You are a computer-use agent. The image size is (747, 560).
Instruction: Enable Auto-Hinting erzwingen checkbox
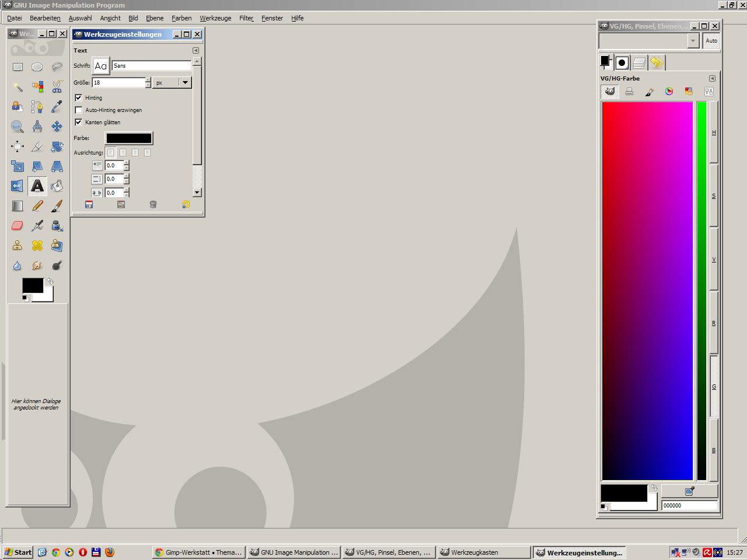[79, 110]
